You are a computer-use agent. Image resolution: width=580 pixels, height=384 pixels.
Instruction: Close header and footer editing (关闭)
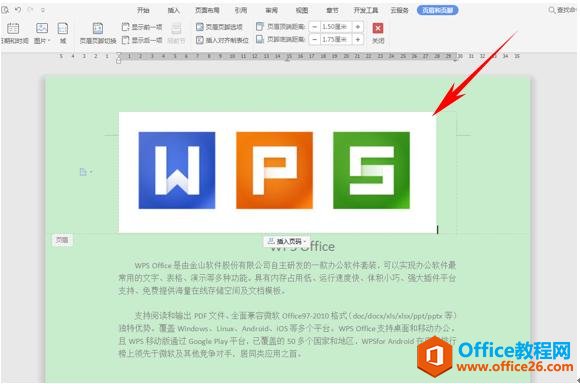(x=378, y=33)
